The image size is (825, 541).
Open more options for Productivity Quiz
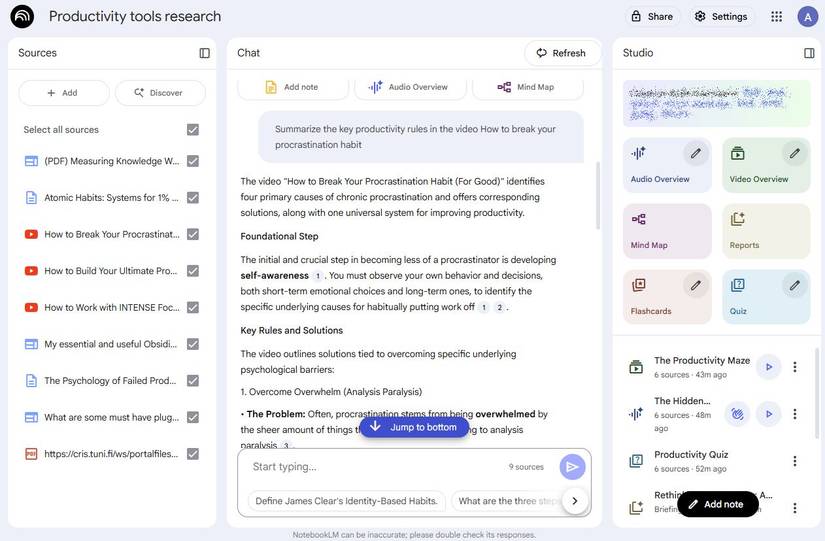coord(795,461)
